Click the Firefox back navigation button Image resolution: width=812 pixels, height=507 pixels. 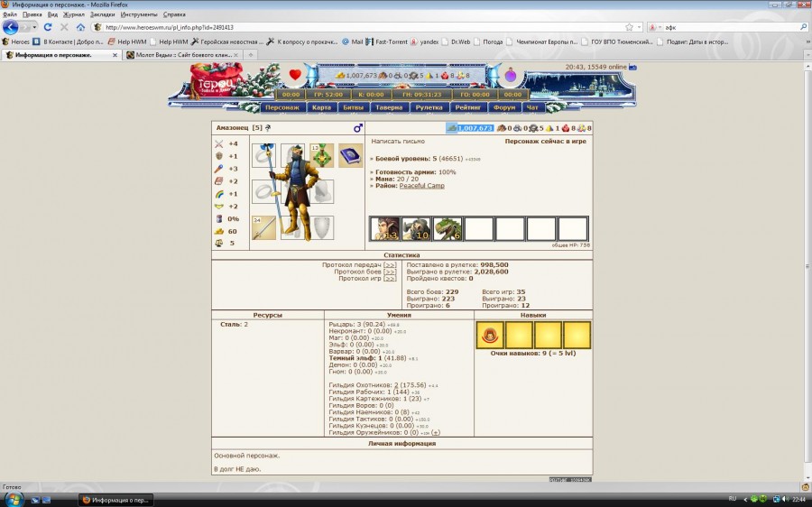click(10, 27)
